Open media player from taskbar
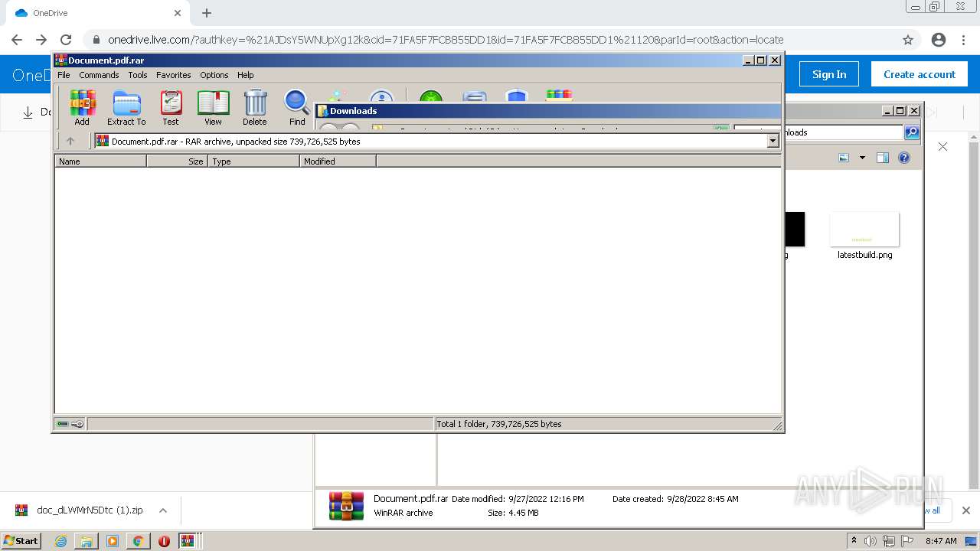 click(x=113, y=541)
